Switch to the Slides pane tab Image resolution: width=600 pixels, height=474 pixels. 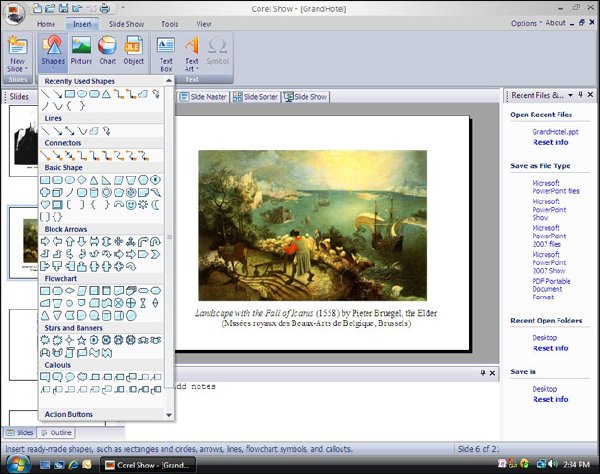coord(20,433)
